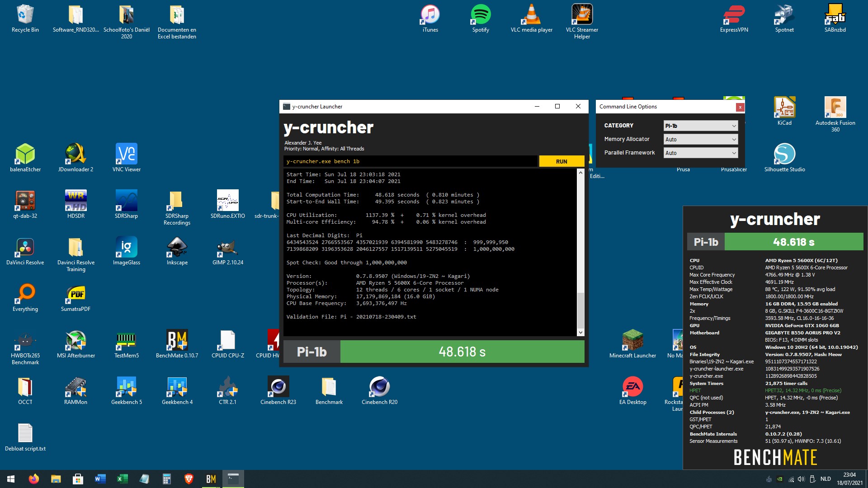Open the Benchmark folder
Viewport: 868px width, 488px height.
coord(329,391)
